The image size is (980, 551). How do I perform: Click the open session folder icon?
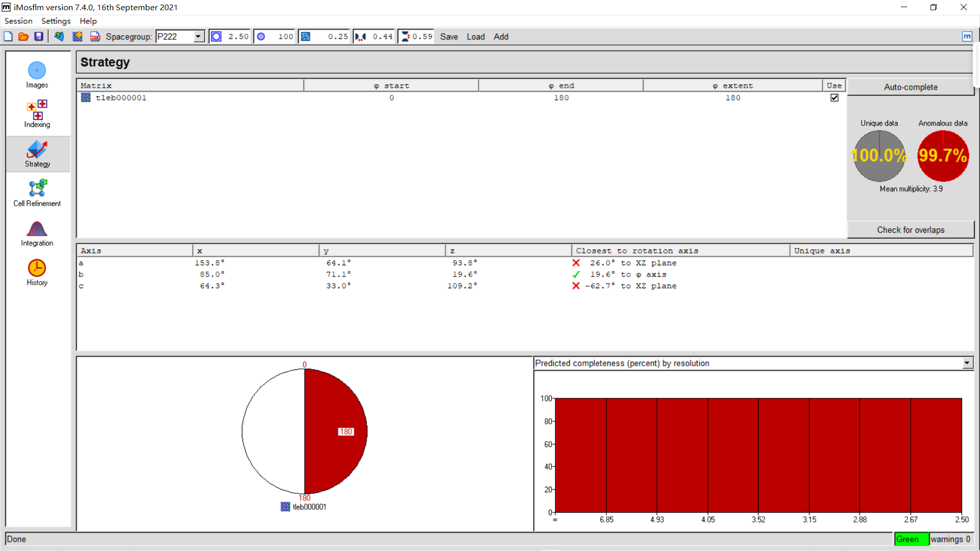click(x=23, y=37)
